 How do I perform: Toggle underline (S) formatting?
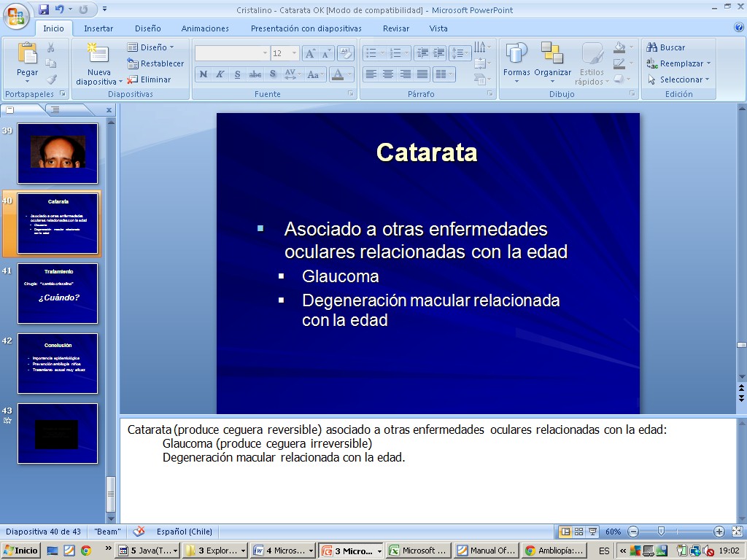(237, 74)
